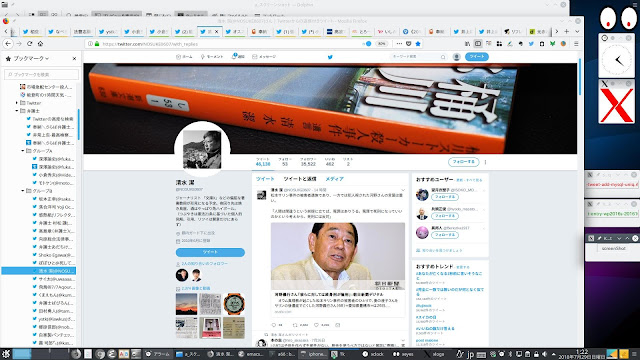Screen dimensions: 640x360
Task: Open the man's photo in the first tweet
Action: (x=338, y=256)
